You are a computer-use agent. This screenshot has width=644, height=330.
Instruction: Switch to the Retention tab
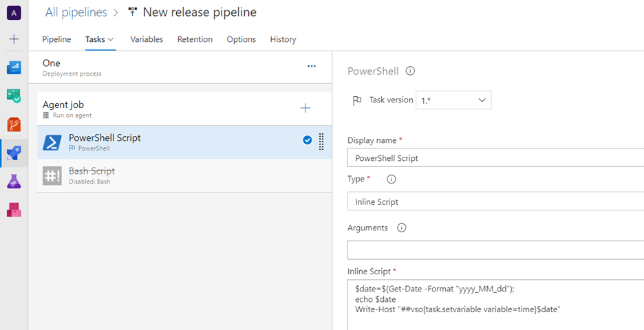(x=195, y=39)
